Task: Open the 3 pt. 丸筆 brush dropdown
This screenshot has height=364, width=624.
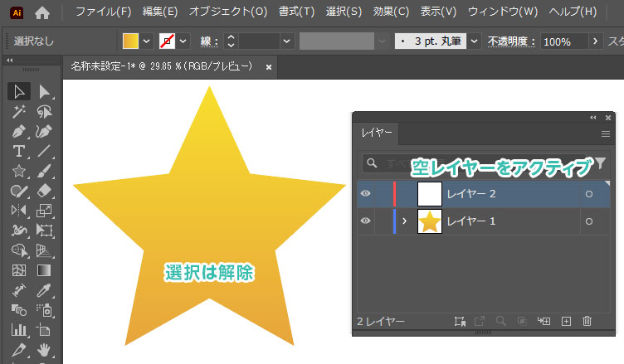Action: pyautogui.click(x=475, y=41)
